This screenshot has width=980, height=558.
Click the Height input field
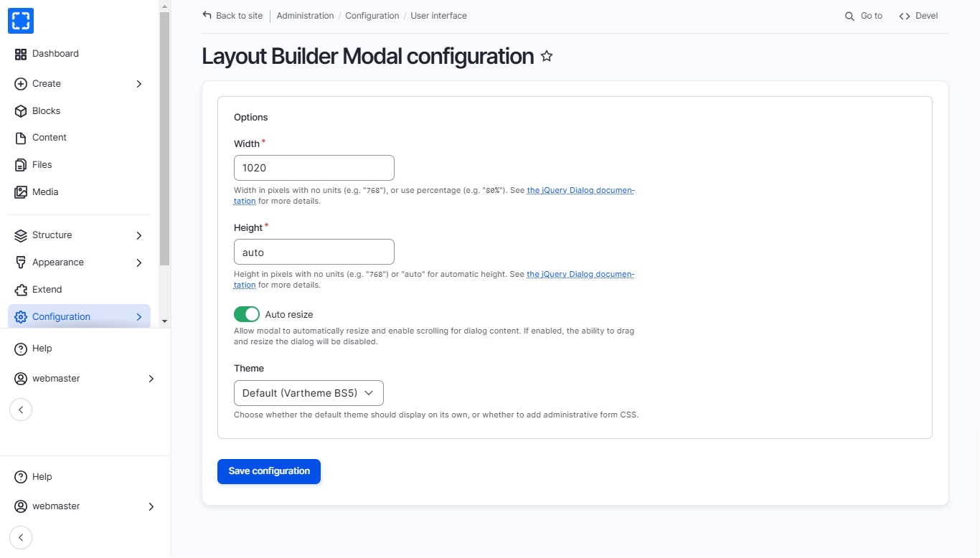pos(314,252)
